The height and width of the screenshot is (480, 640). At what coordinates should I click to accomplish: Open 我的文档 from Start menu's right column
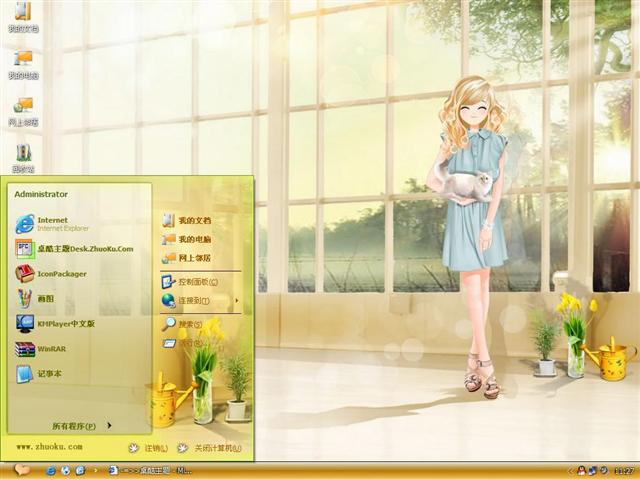[x=193, y=220]
